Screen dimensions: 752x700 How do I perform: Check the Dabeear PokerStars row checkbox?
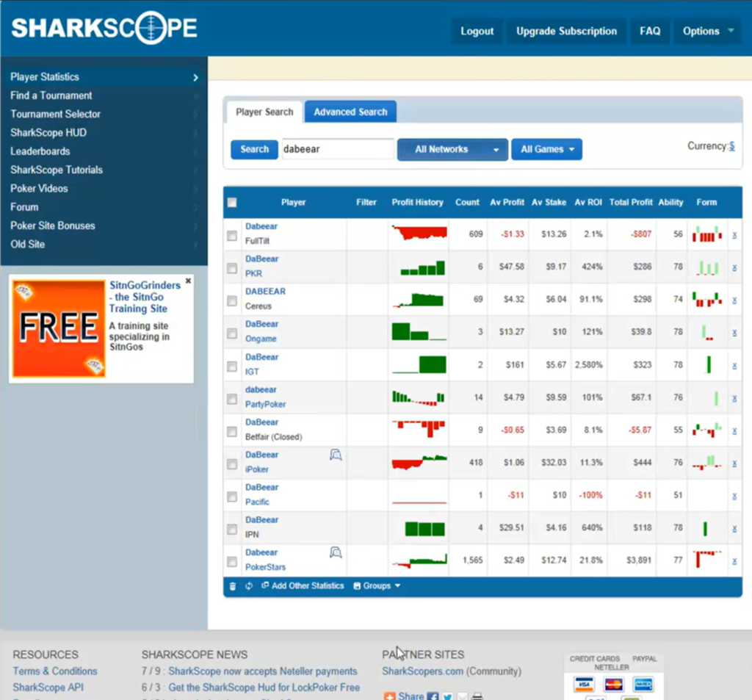pyautogui.click(x=232, y=562)
